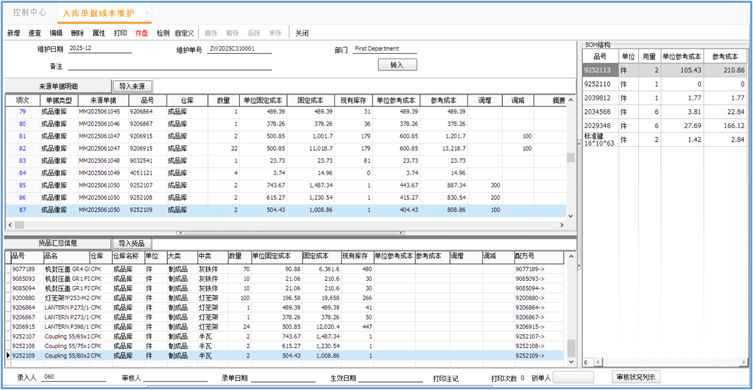Click 关闭 in the toolbar
This screenshot has width=753, height=390.
pos(302,33)
